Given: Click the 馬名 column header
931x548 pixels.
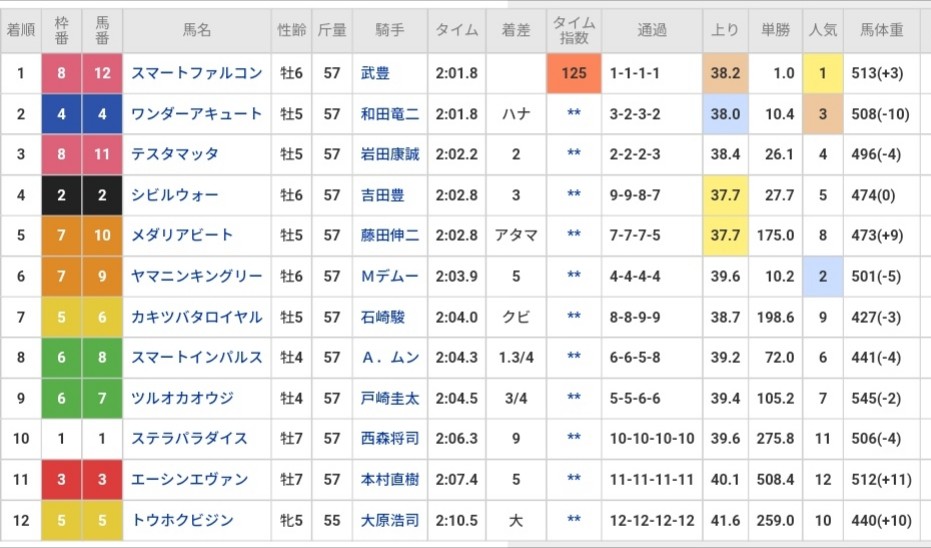Looking at the screenshot, I should coord(197,31).
